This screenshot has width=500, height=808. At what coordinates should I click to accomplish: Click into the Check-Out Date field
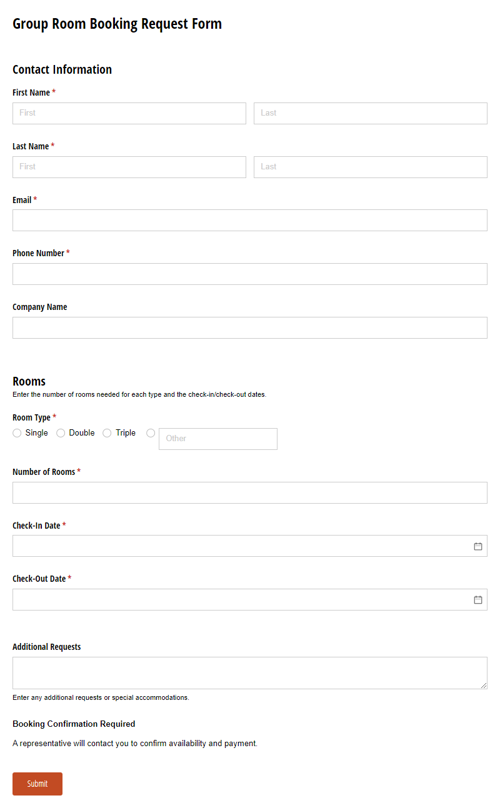pyautogui.click(x=249, y=600)
